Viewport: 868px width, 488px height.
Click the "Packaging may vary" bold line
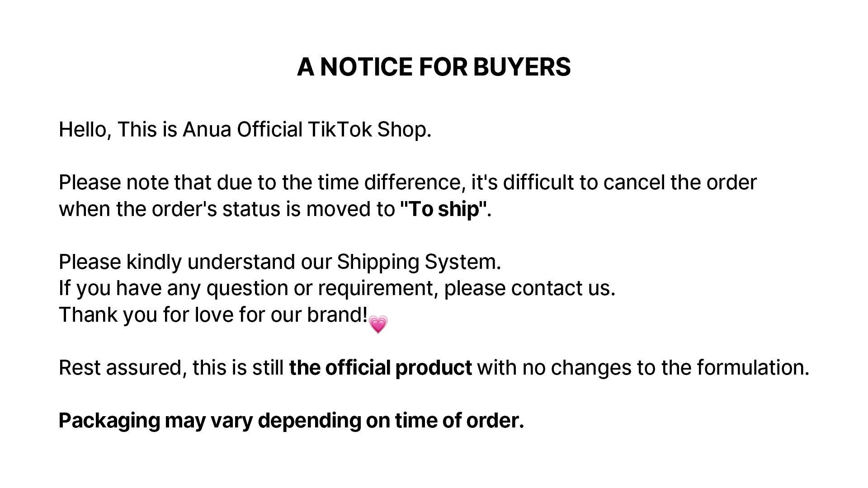291,420
